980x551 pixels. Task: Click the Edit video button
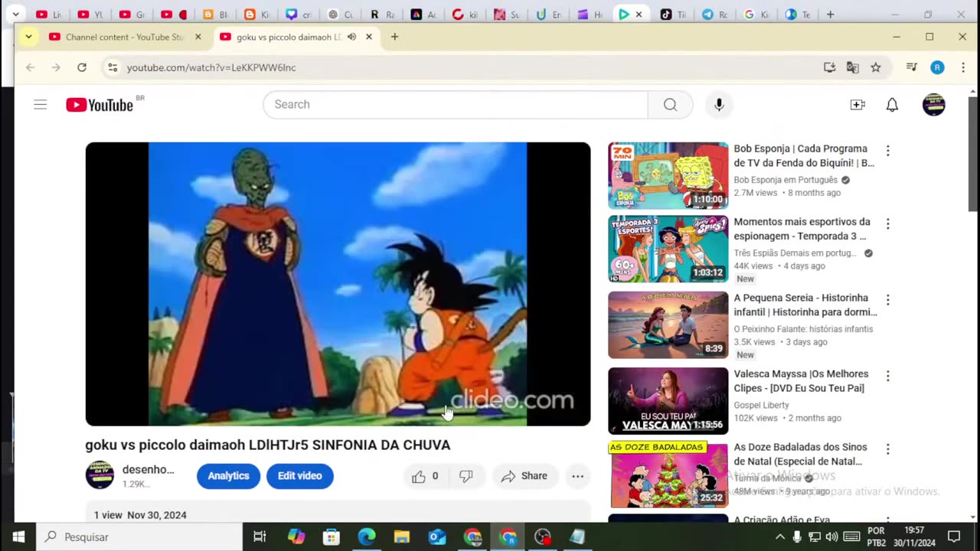tap(299, 476)
